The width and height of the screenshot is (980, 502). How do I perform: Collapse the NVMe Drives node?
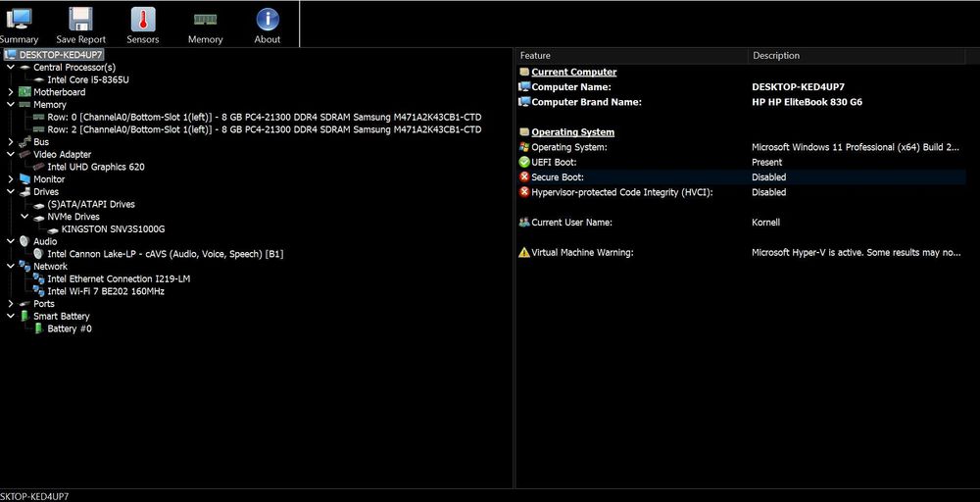[24, 217]
